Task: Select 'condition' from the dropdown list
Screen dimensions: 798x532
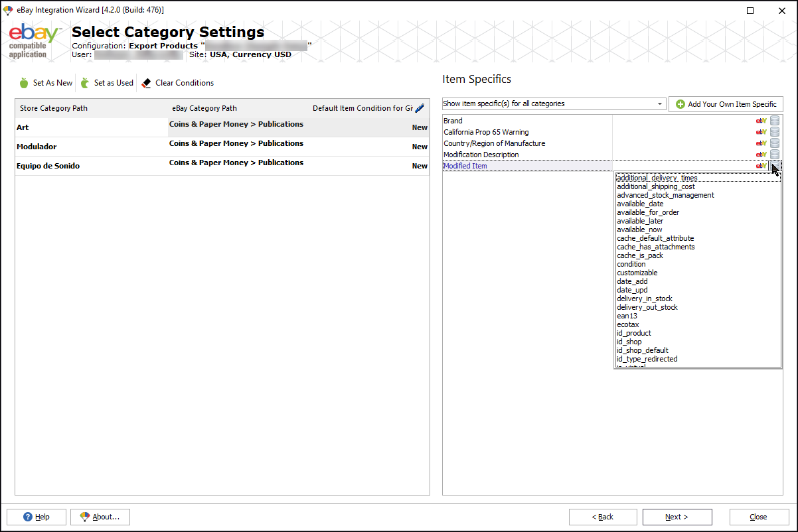Action: point(631,264)
